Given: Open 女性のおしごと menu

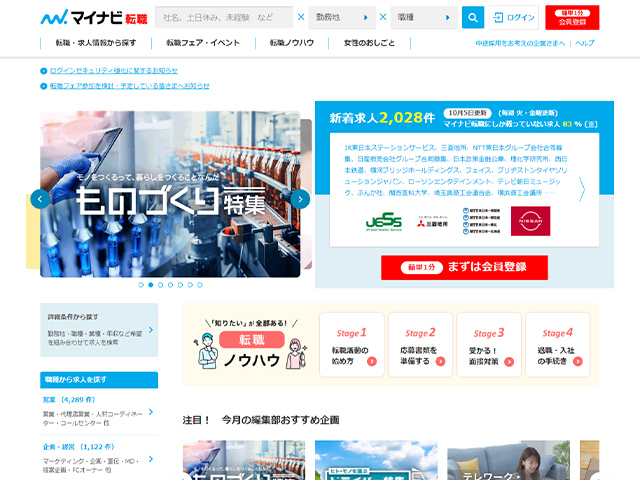Looking at the screenshot, I should [369, 43].
